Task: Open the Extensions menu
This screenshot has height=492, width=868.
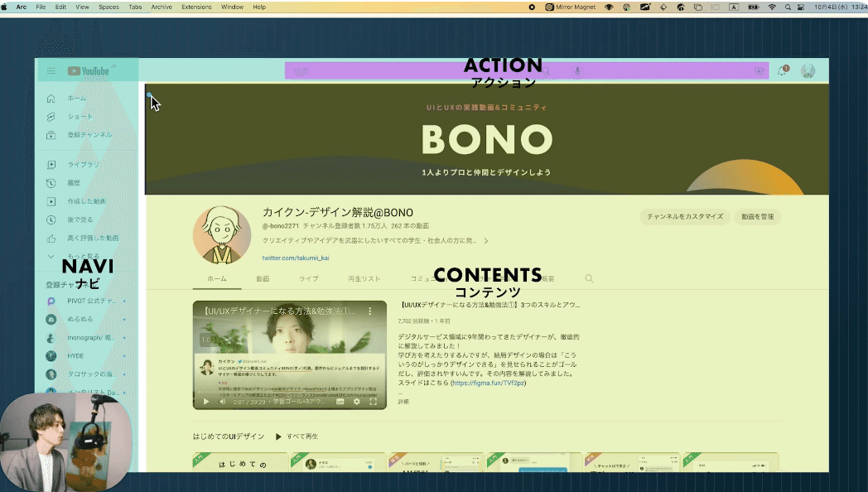Action: [x=196, y=7]
